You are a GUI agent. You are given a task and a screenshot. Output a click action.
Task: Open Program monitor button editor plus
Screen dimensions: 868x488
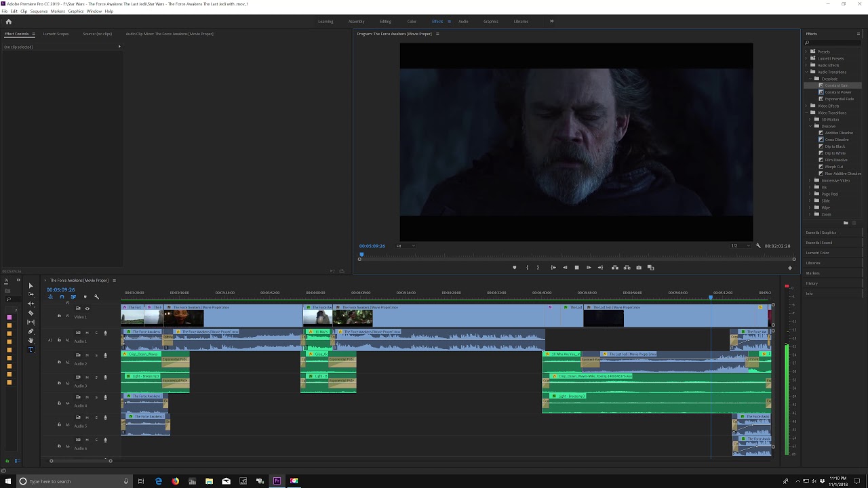coord(789,268)
